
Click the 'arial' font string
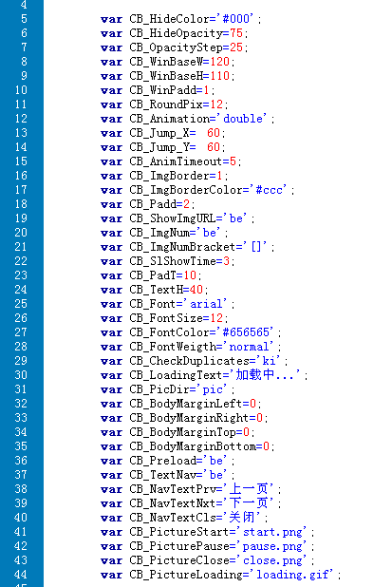click(206, 304)
